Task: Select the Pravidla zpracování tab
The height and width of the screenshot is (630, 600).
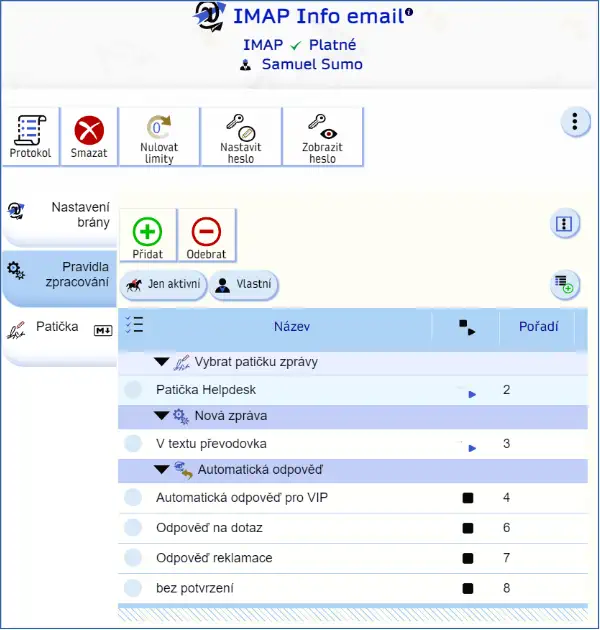Action: pyautogui.click(x=59, y=278)
